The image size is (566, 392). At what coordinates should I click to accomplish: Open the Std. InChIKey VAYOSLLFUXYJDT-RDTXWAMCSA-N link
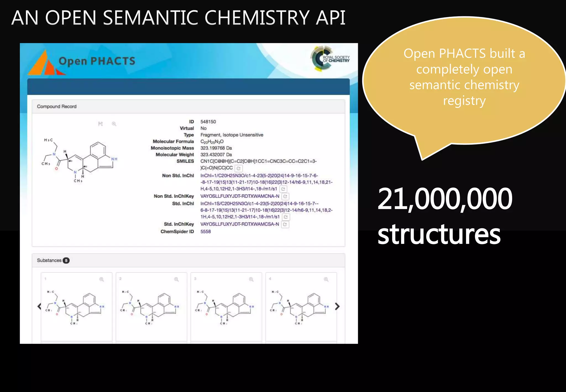[x=240, y=224]
